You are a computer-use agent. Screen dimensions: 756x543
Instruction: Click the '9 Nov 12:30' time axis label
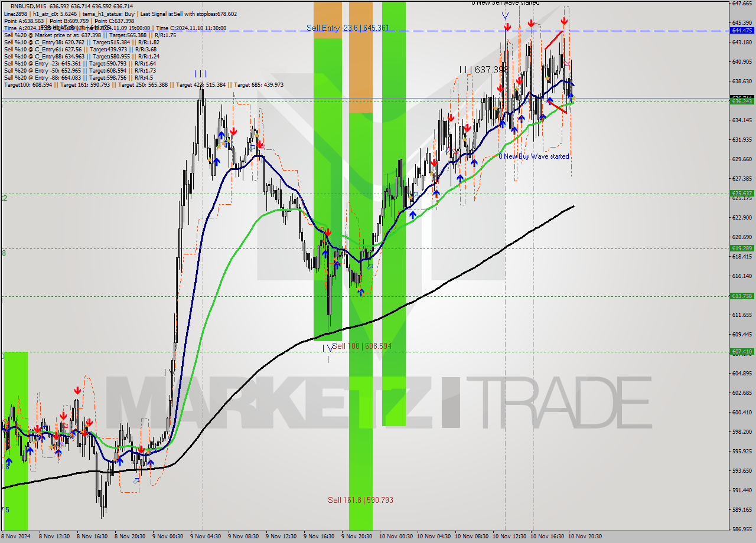point(281,537)
